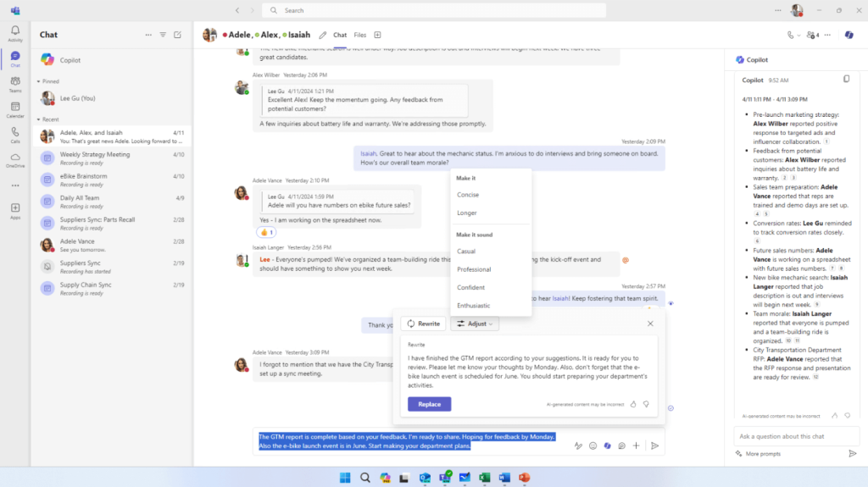The width and height of the screenshot is (868, 487).
Task: Open the Calendar app from the left rail
Action: (15, 109)
